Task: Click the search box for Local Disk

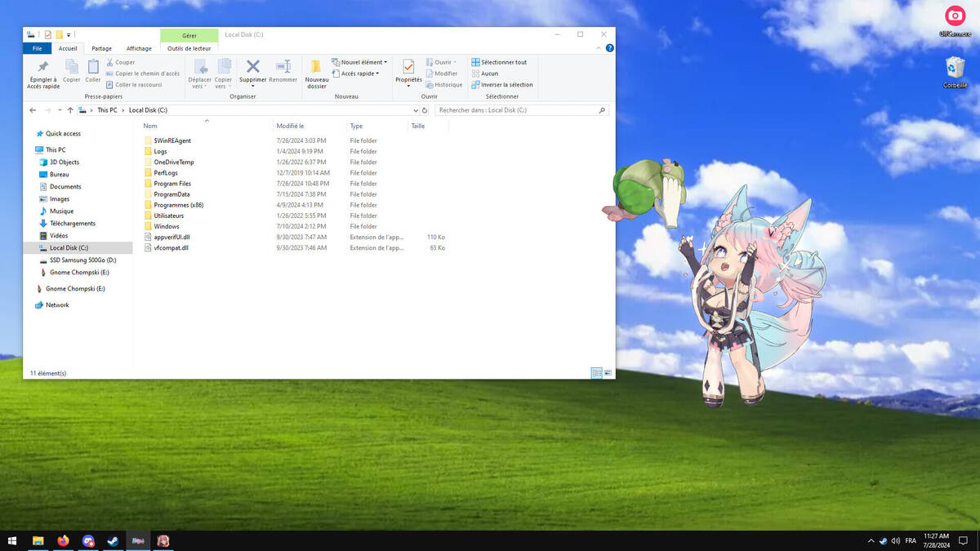Action: [x=522, y=110]
